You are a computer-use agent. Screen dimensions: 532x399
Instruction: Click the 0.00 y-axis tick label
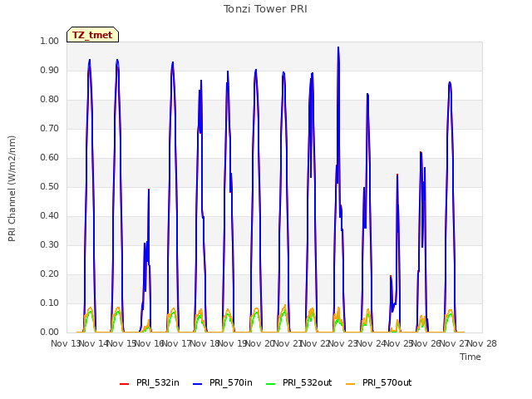tap(49, 332)
